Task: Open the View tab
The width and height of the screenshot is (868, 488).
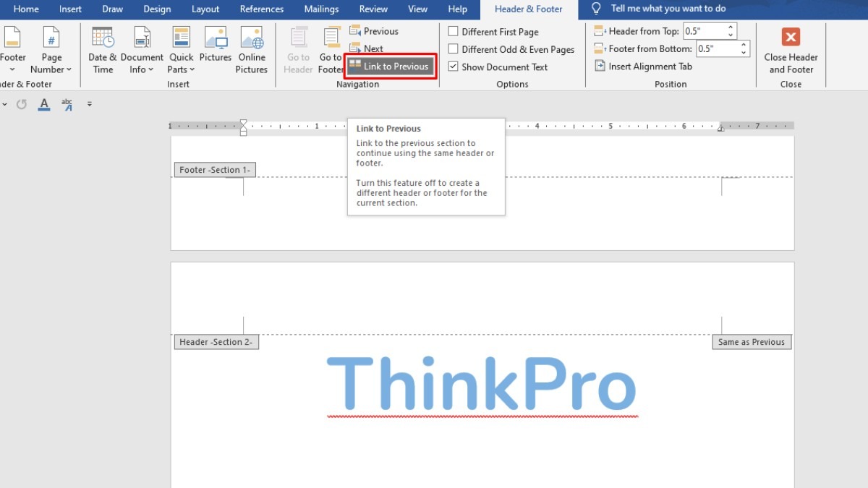Action: click(418, 9)
